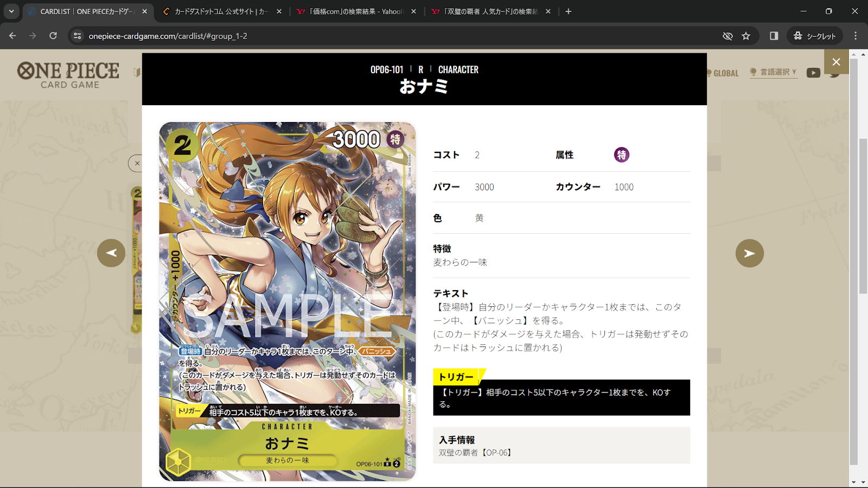Open the tab search dropdown
This screenshot has height=488, width=868.
(11, 11)
